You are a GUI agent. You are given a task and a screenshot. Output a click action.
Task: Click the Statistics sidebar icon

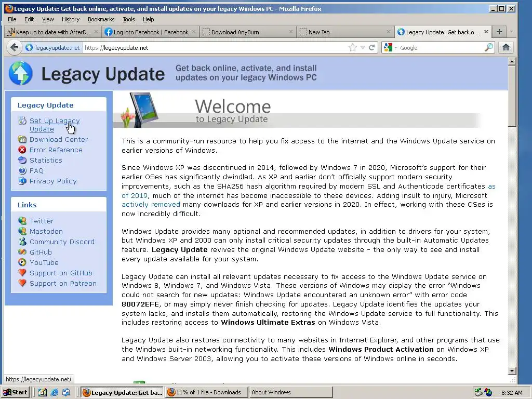(x=22, y=160)
